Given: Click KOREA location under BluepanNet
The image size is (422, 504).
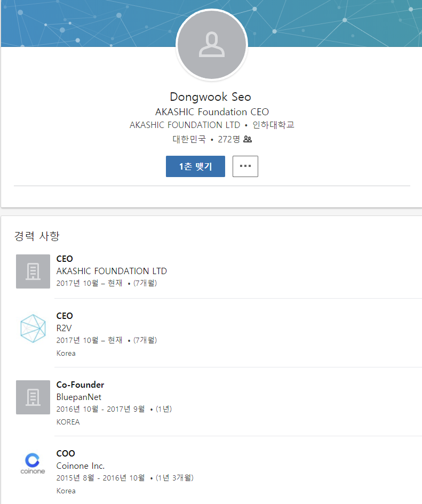Looking at the screenshot, I should pos(68,422).
